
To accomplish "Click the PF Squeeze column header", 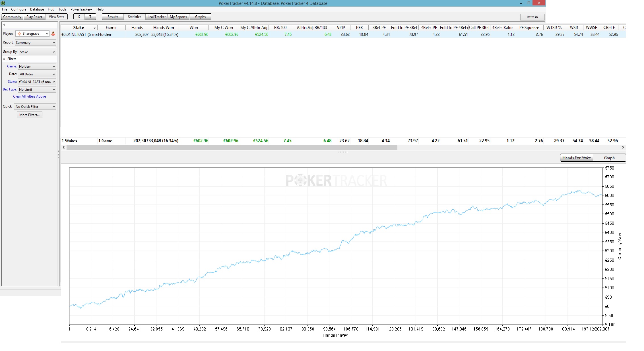I will (x=529, y=28).
